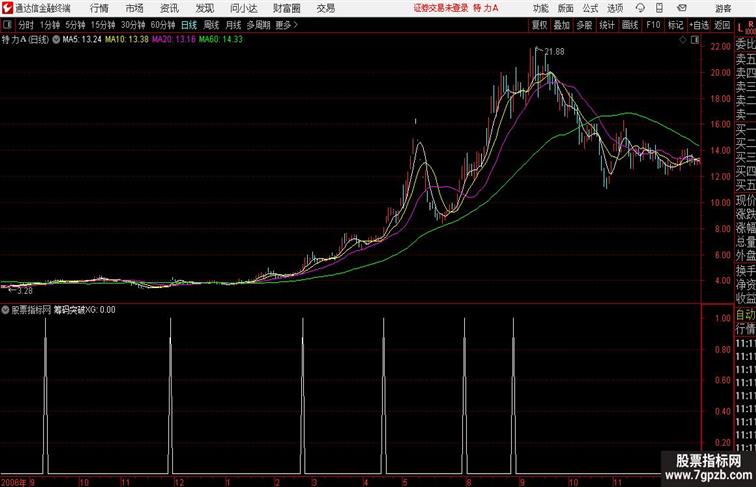Open the 功能 menu
The height and width of the screenshot is (487, 756).
point(541,8)
